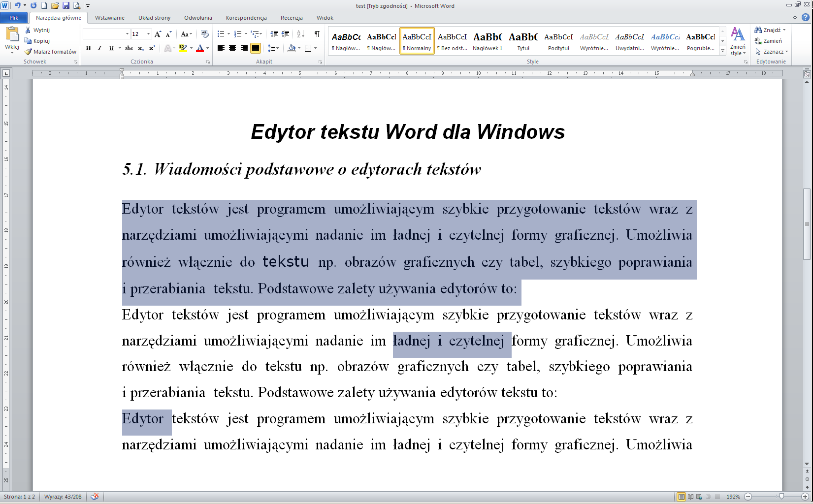Toggle justified alignment
Screen dimensions: 813x504
(x=256, y=48)
